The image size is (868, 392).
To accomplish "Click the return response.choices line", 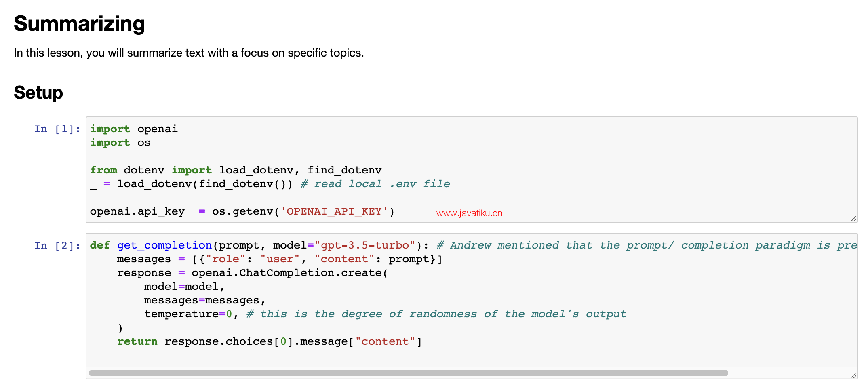I will (270, 341).
